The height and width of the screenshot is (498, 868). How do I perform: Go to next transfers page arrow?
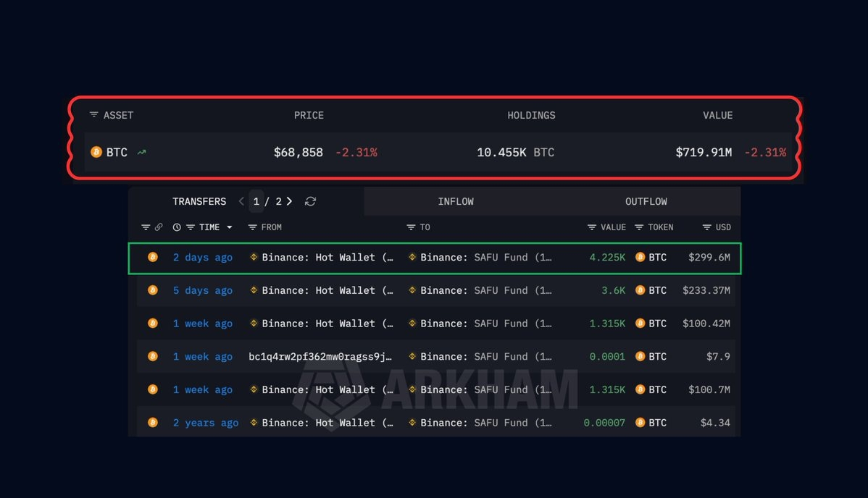(x=289, y=201)
